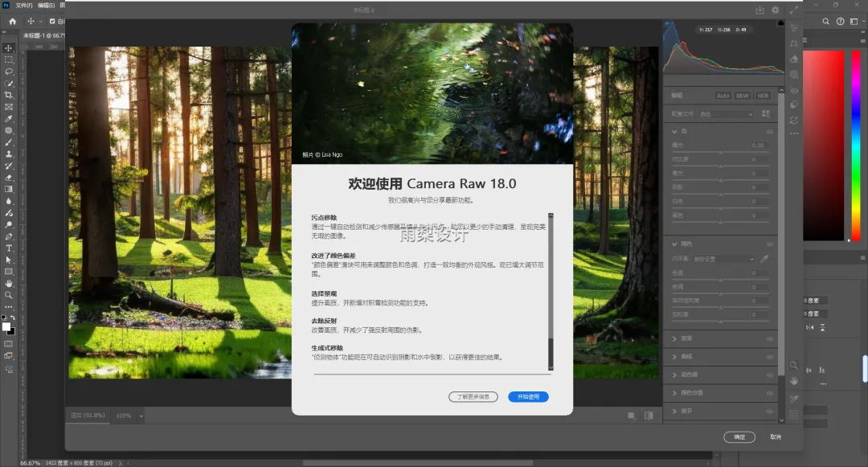
Task: Open the 编辑(E) menu
Action: point(46,5)
